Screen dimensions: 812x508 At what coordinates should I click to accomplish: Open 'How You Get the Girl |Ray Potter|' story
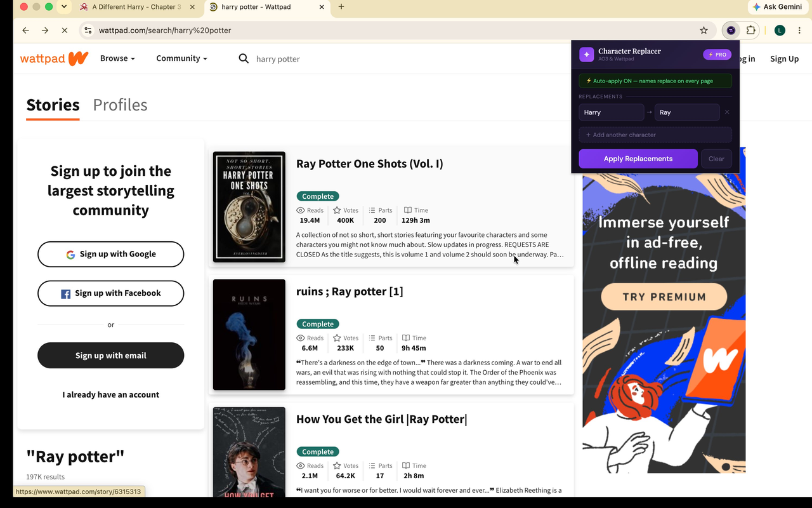(x=382, y=419)
